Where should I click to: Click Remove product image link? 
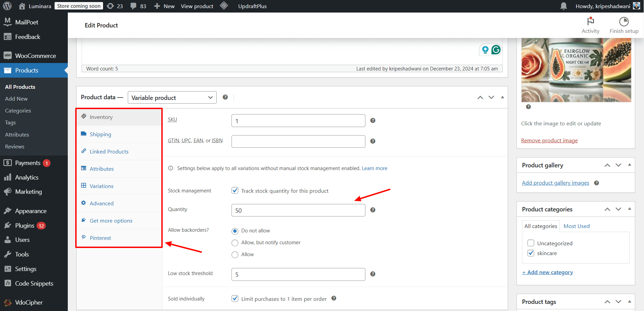click(549, 141)
